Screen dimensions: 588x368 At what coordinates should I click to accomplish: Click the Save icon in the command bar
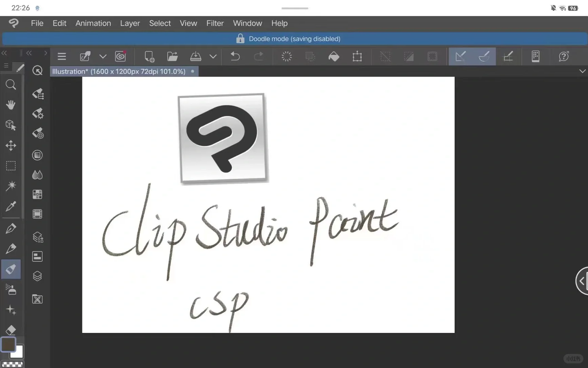pos(195,56)
